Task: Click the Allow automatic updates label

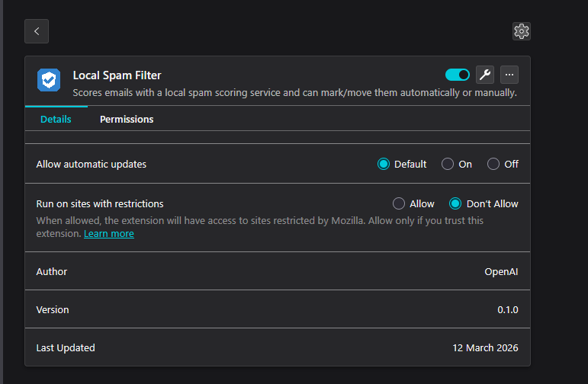Action: pos(91,164)
